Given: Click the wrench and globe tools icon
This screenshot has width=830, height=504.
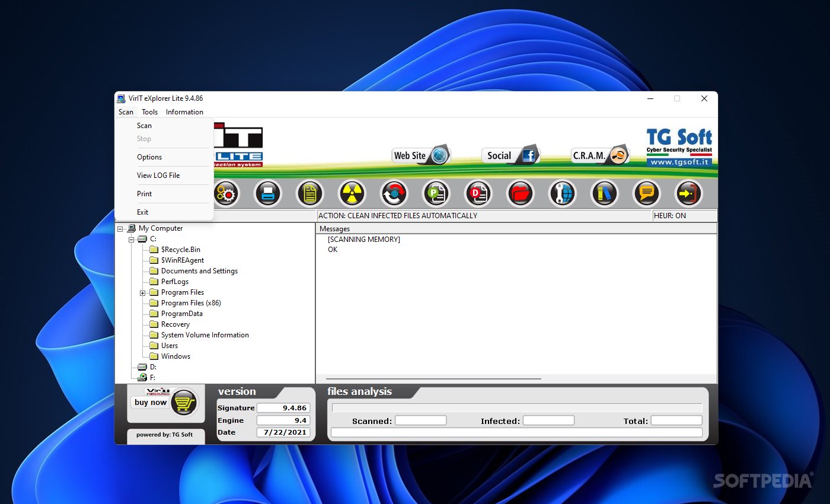Looking at the screenshot, I should (563, 193).
